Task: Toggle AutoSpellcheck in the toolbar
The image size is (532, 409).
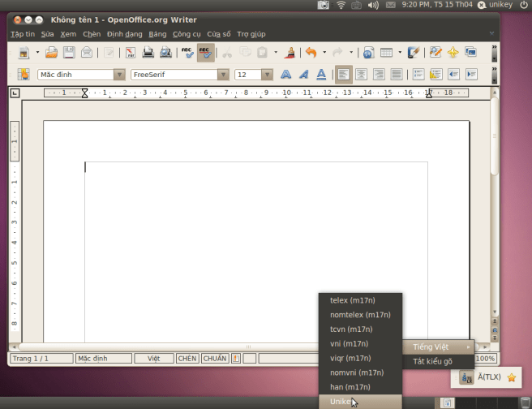Action: 205,53
